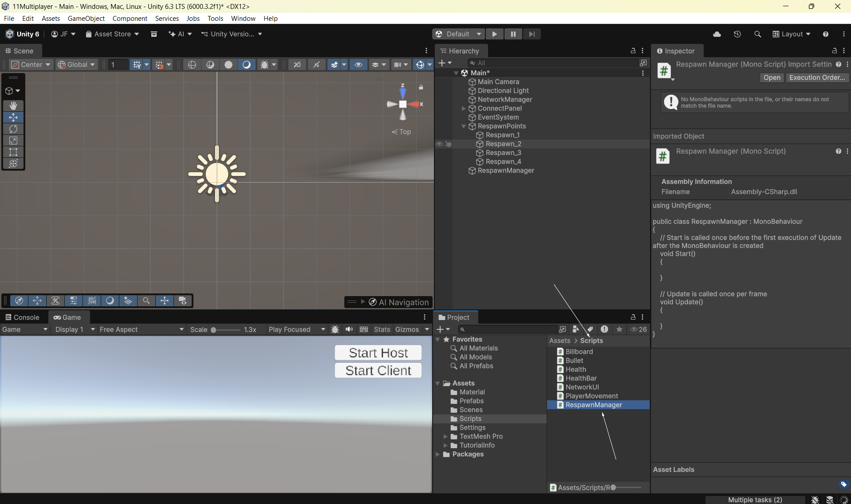851x504 pixels.
Task: Toggle visibility eye for Respawn_2
Action: click(x=439, y=144)
